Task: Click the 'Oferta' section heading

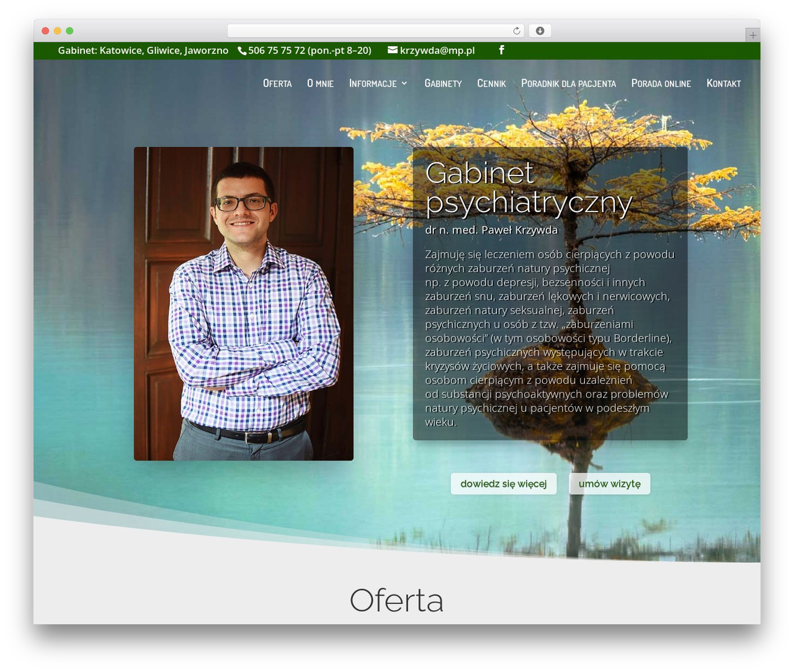Action: (396, 600)
